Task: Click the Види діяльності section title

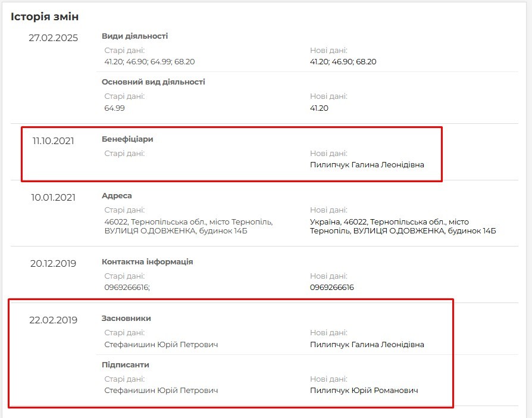Action: (x=134, y=36)
